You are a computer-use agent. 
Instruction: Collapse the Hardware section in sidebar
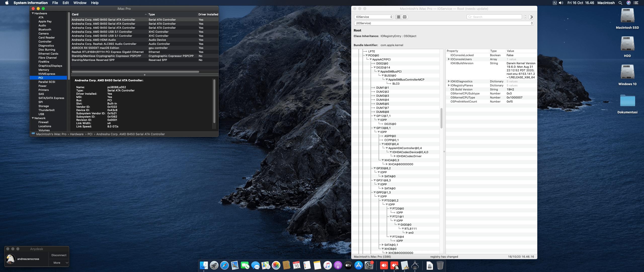pos(33,13)
